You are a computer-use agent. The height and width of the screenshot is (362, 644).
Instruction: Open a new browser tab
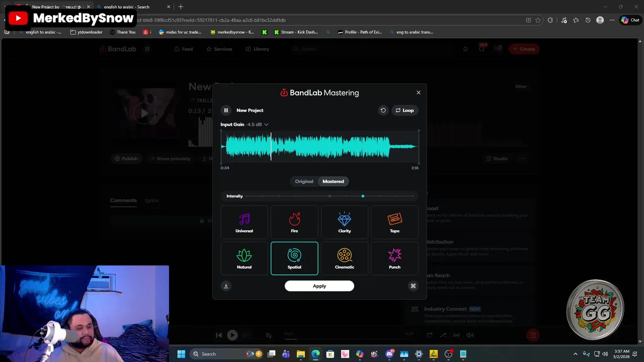pos(181,7)
